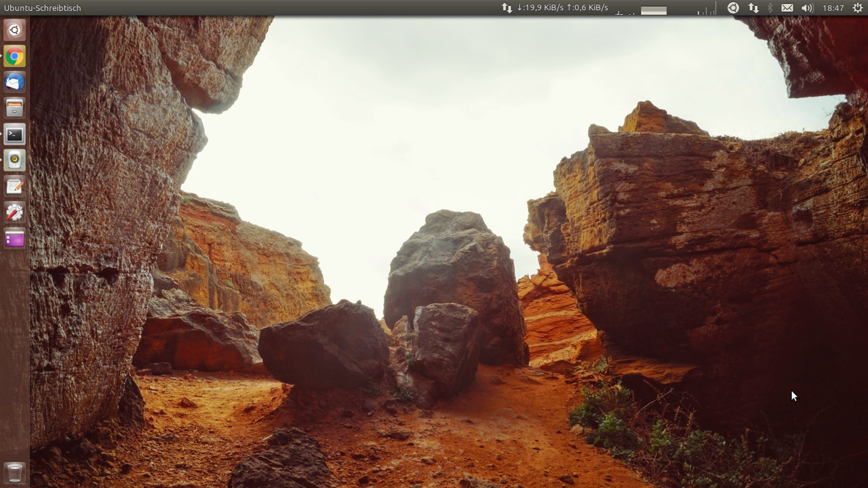Open the clock showing 18:47
The height and width of the screenshot is (488, 868).
coord(833,8)
